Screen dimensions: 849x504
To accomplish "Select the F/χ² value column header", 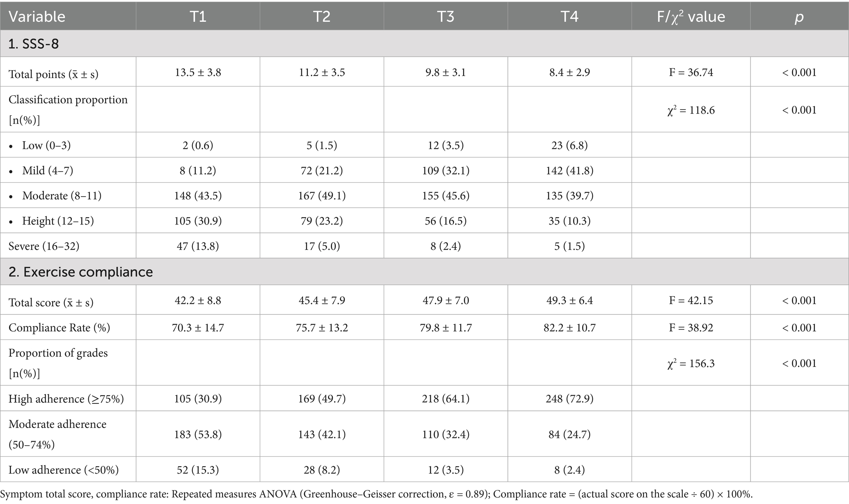I will click(x=691, y=16).
